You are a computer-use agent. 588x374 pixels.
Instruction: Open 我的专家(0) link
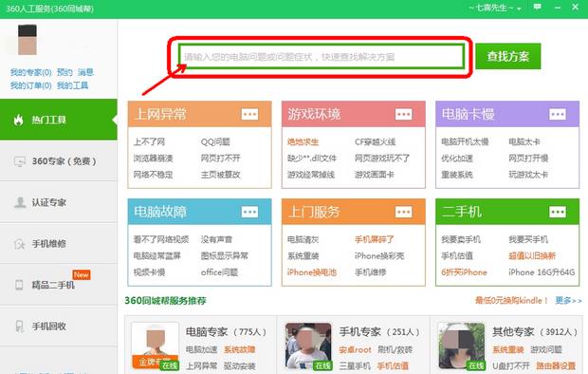click(30, 72)
